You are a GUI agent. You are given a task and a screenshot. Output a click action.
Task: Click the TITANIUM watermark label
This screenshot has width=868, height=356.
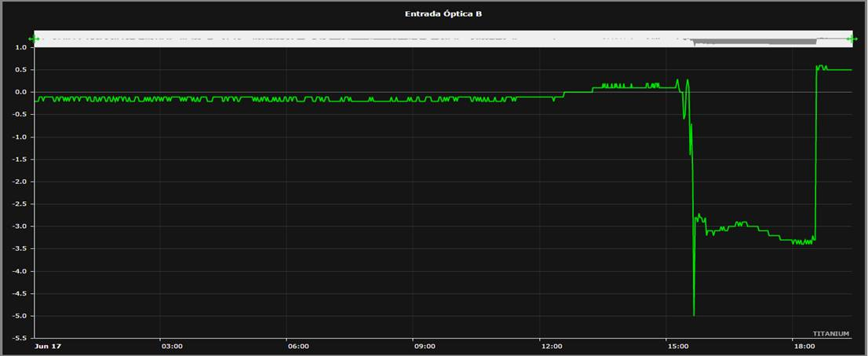pos(830,334)
